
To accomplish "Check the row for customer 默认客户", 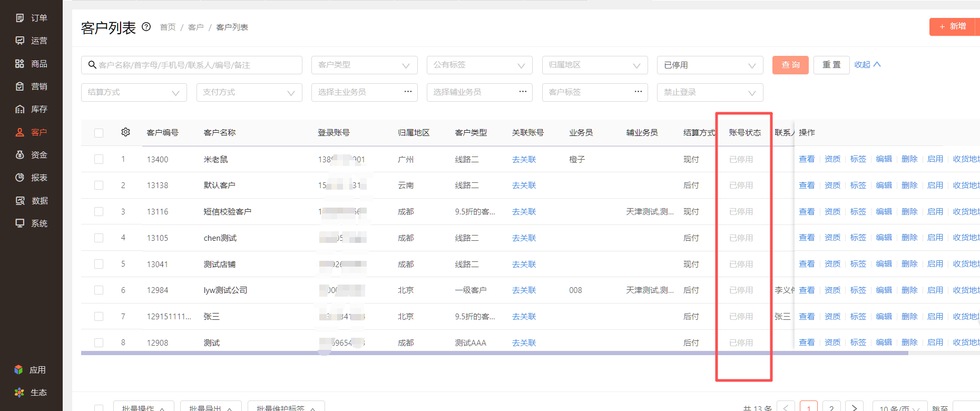I will tap(99, 185).
